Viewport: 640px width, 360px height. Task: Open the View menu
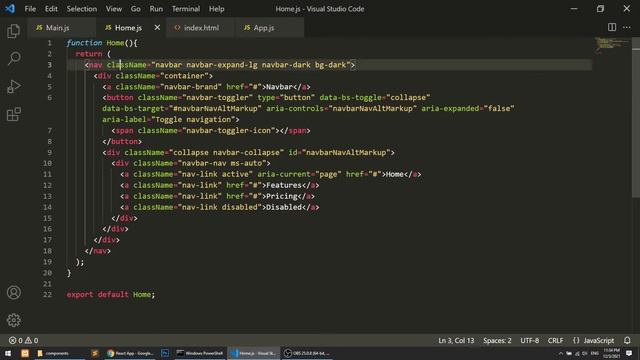114,9
